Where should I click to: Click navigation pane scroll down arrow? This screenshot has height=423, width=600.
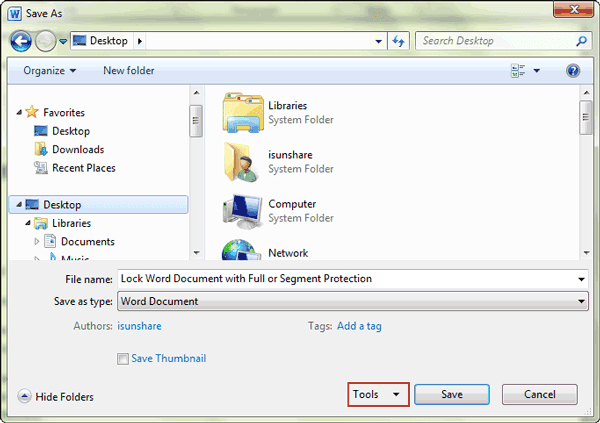tap(196, 253)
